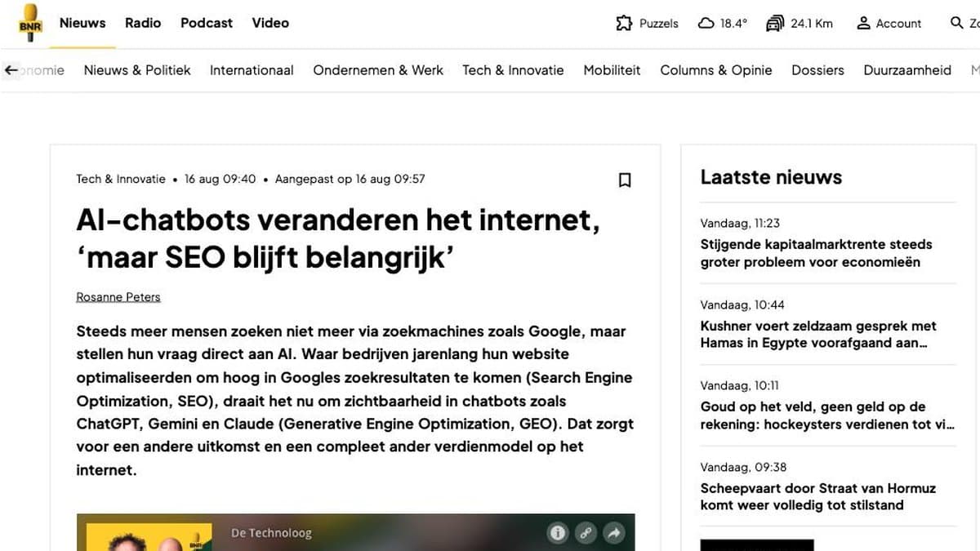
Task: Click the 24.1 Km traffic value
Action: (x=812, y=24)
